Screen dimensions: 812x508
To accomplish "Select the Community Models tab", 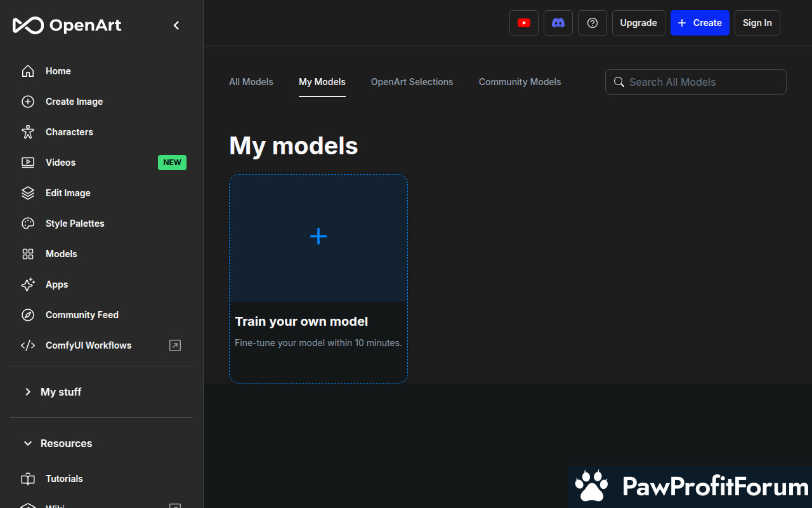I will [520, 82].
